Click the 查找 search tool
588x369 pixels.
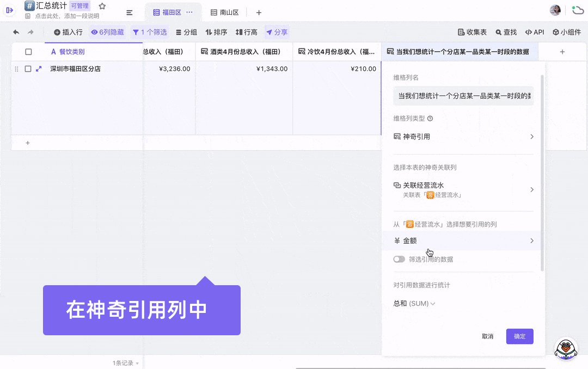(505, 32)
